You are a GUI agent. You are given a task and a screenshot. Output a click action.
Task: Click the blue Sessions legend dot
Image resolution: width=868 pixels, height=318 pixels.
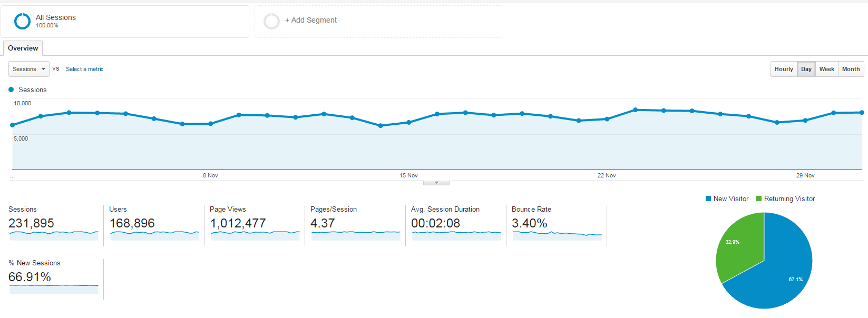tap(11, 90)
